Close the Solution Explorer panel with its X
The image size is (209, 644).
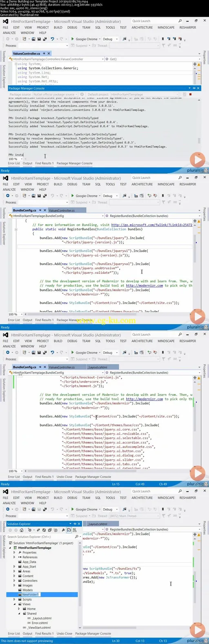[79, 524]
